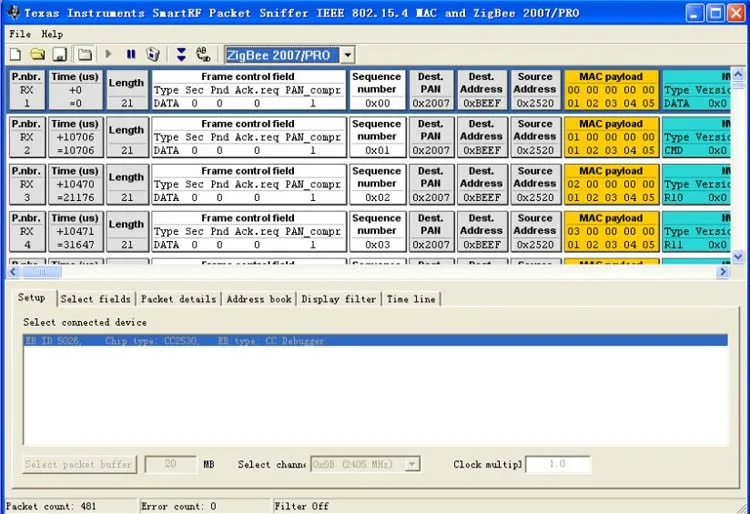Click the new file toolbar icon
The width and height of the screenshot is (750, 514).
(x=15, y=54)
